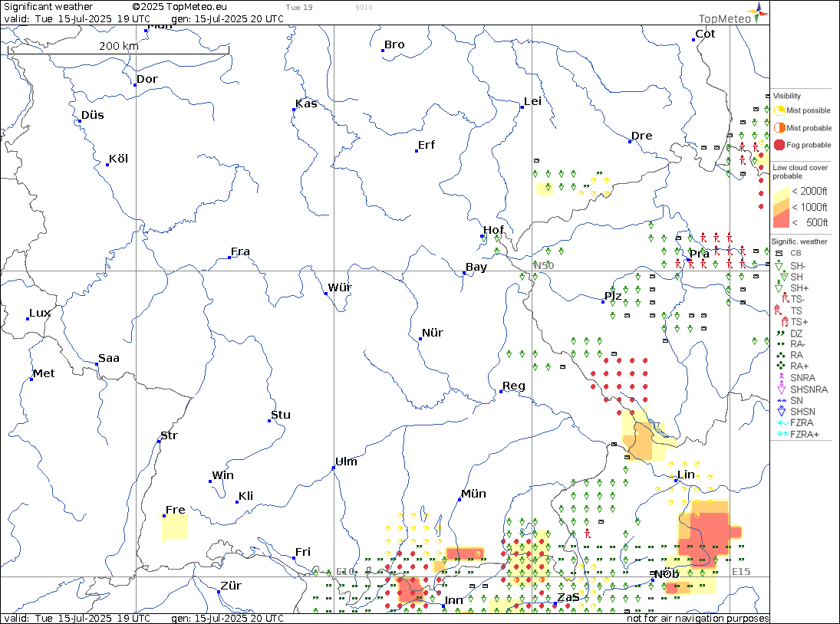
Task: Click the orange Mist probable legend icon
Action: pyautogui.click(x=779, y=128)
